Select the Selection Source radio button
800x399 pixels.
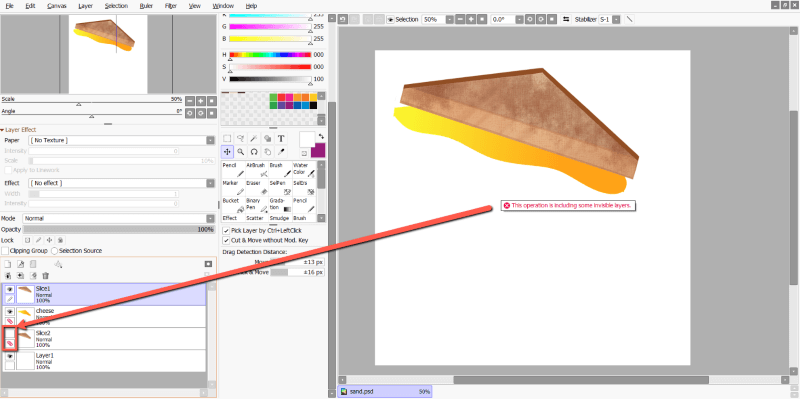click(55, 251)
